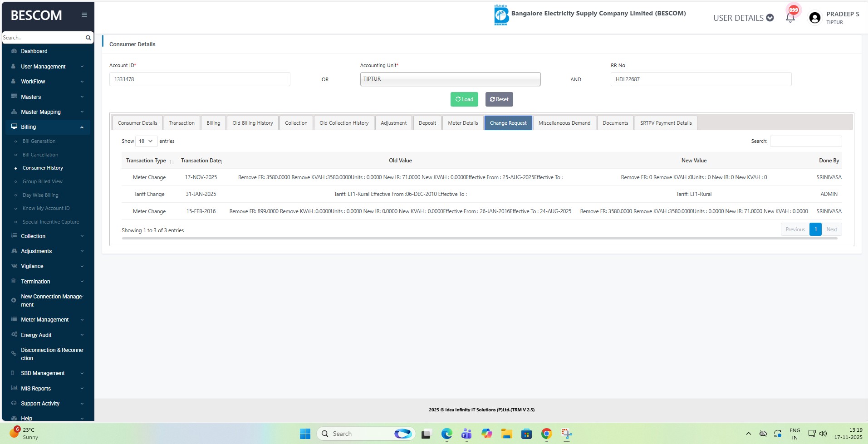Click the hamburger menu icon beside BESCOM
Image resolution: width=868 pixels, height=444 pixels.
pyautogui.click(x=84, y=15)
